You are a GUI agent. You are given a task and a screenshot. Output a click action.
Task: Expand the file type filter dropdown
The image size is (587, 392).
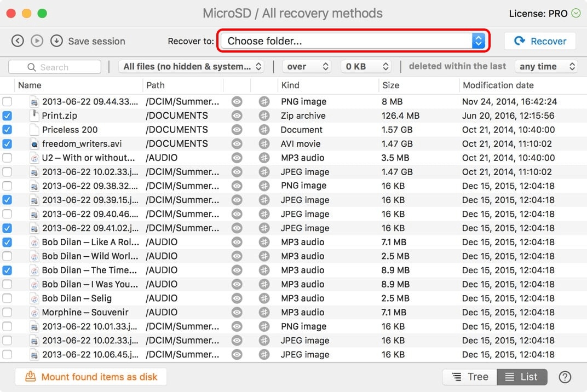tap(191, 66)
